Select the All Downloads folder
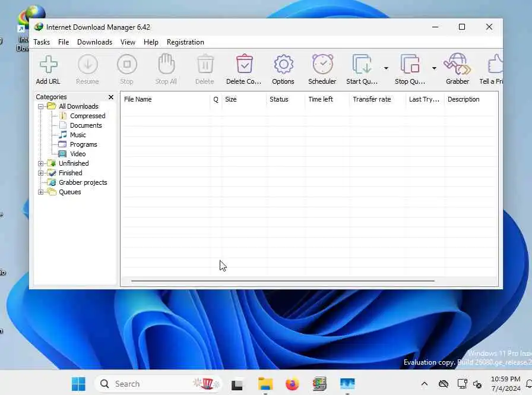 [78, 106]
